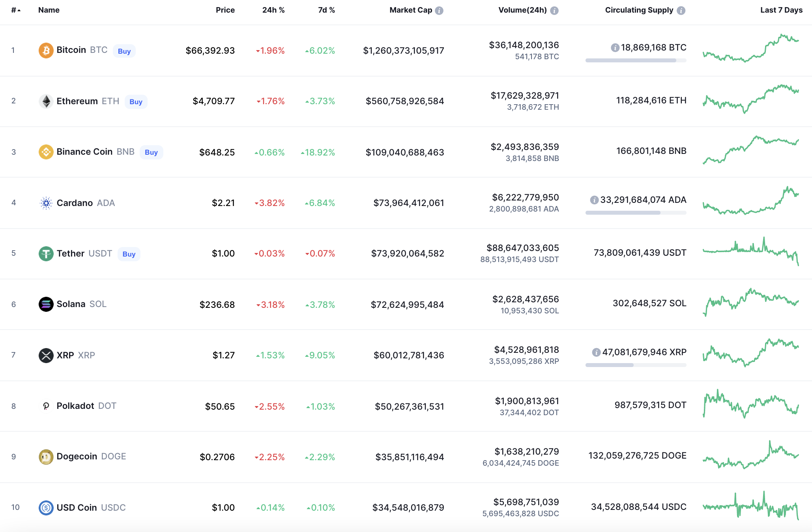Click the Tether green logo icon

[46, 253]
